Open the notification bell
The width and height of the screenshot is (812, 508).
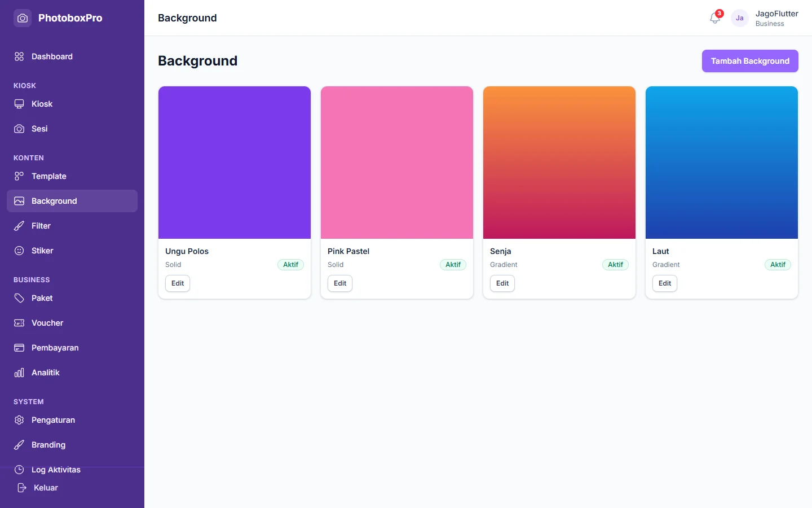point(715,18)
